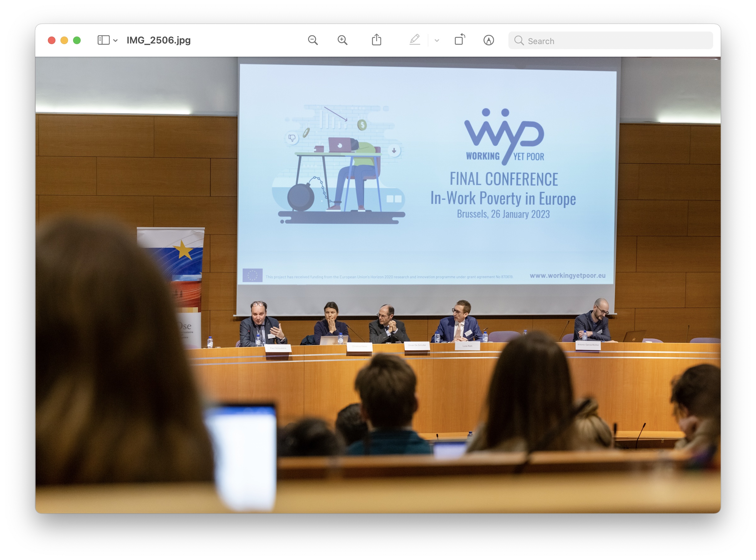Expand the highlight tool options chevron
Image resolution: width=756 pixels, height=560 pixels.
(x=437, y=41)
